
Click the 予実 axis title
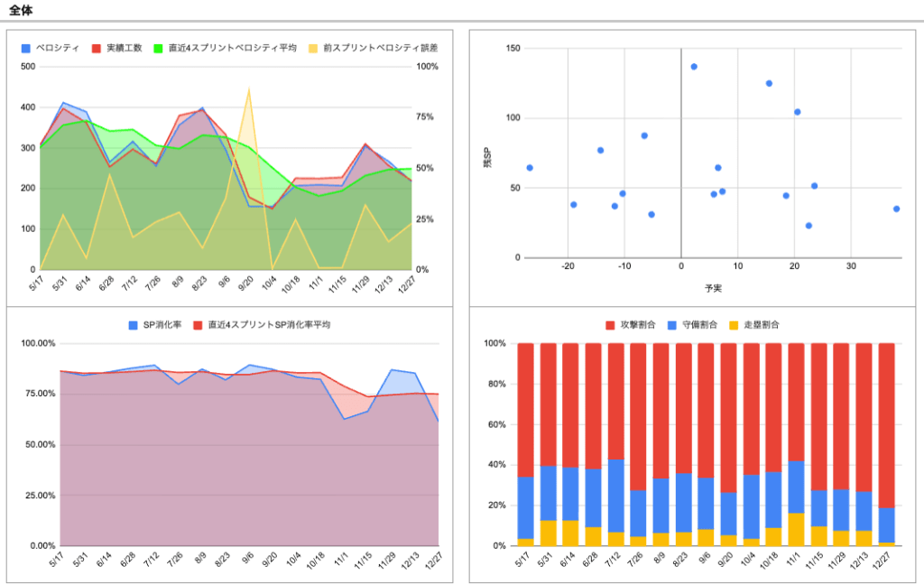(713, 288)
